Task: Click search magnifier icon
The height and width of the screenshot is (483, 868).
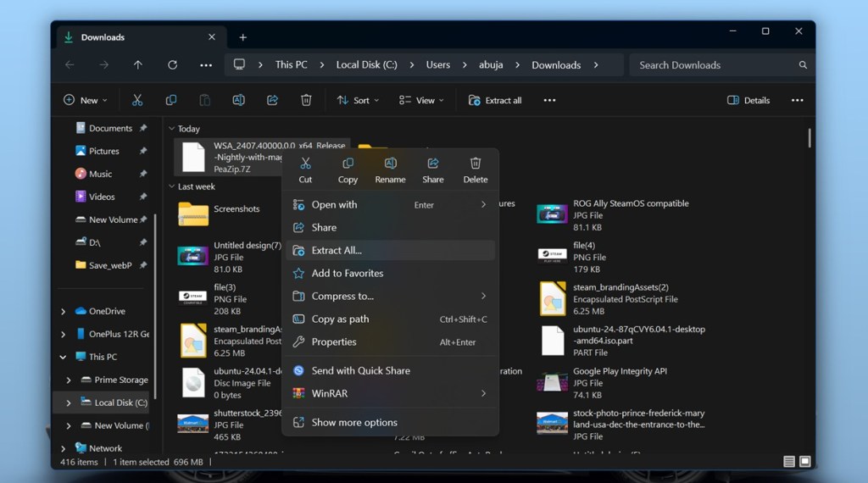Action: [x=803, y=65]
